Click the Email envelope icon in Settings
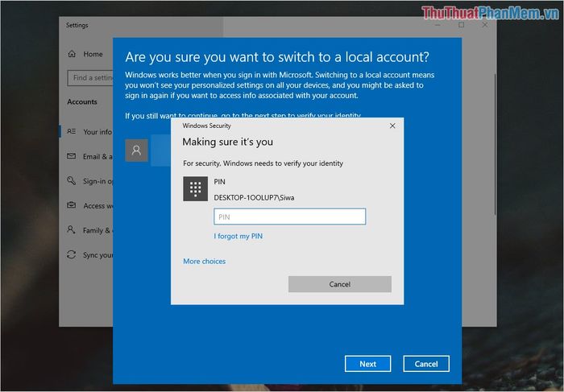 click(x=72, y=156)
